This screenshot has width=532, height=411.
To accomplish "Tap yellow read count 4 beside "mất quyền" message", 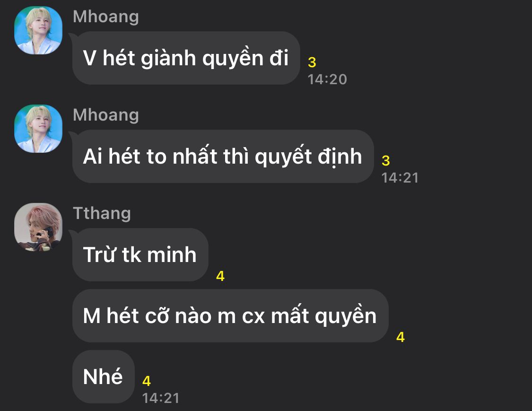I will click(x=401, y=337).
